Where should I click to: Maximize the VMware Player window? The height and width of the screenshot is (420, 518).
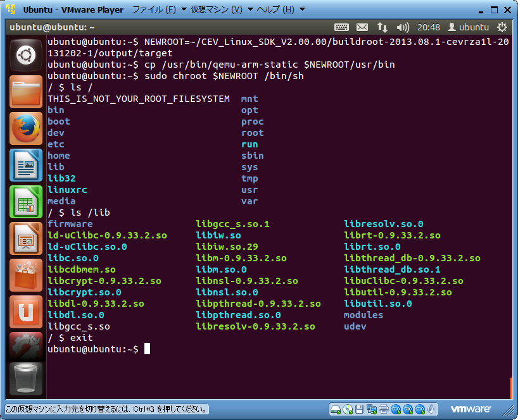(494, 10)
